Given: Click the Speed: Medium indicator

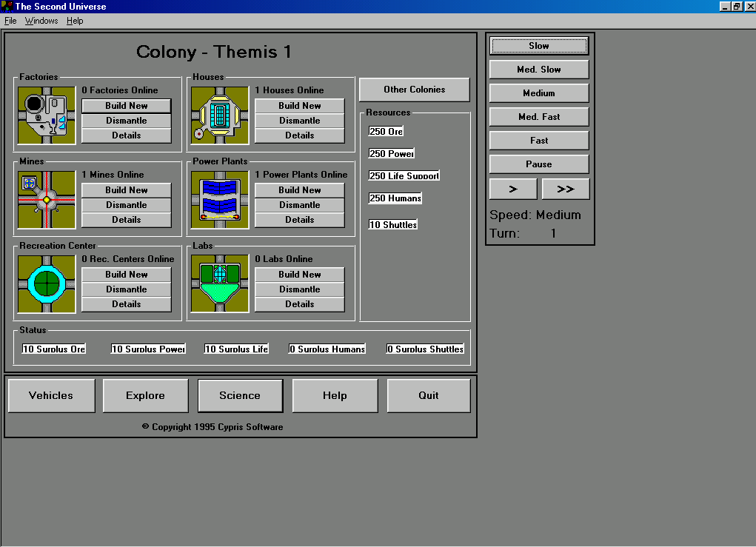Looking at the screenshot, I should tap(535, 215).
